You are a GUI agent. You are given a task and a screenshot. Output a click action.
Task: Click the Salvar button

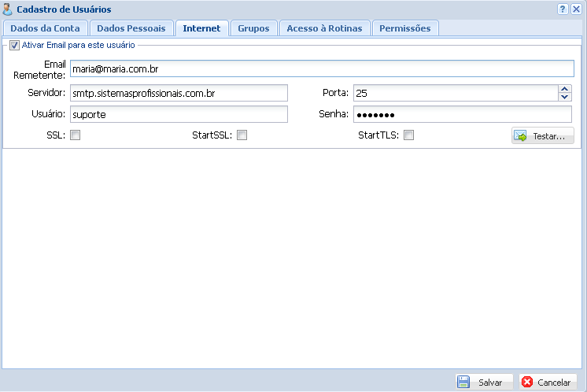pyautogui.click(x=484, y=382)
